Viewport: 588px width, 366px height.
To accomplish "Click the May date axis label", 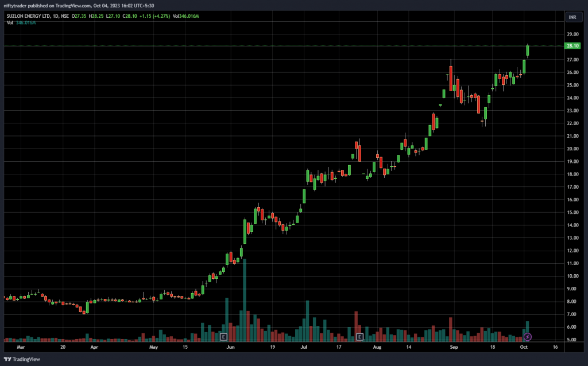I will pyautogui.click(x=153, y=347).
